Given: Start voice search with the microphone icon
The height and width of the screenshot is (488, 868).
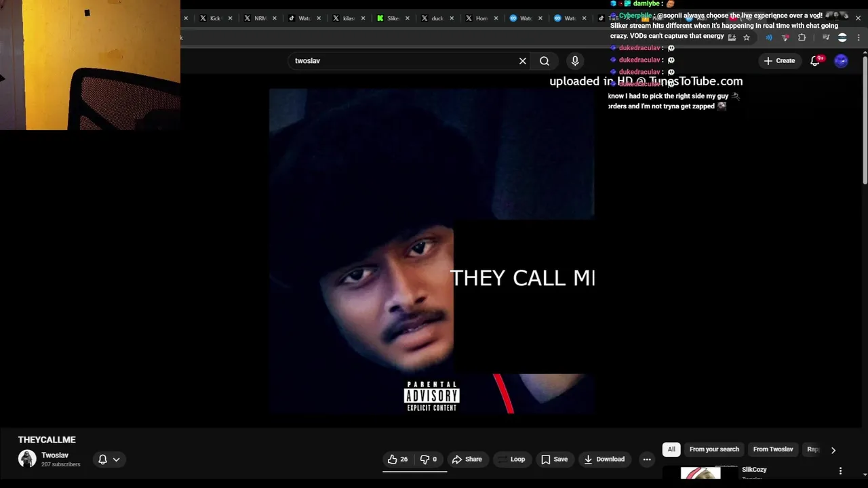Looking at the screenshot, I should pyautogui.click(x=575, y=61).
